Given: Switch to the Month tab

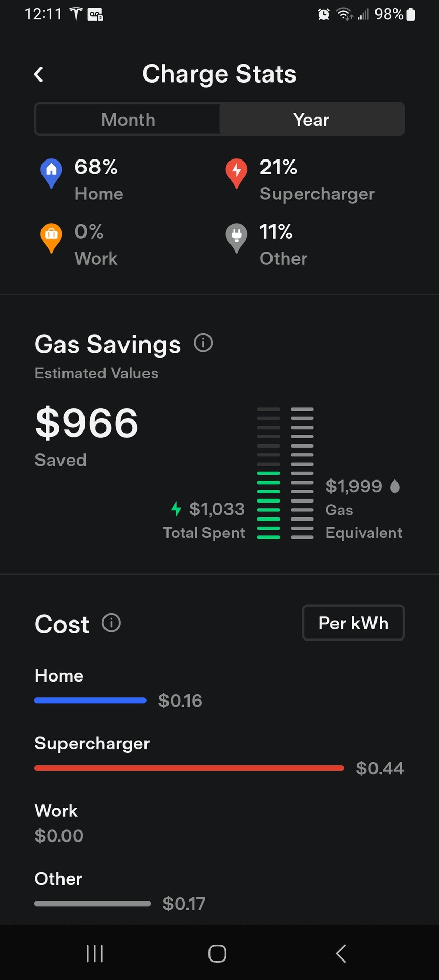Looking at the screenshot, I should point(128,119).
